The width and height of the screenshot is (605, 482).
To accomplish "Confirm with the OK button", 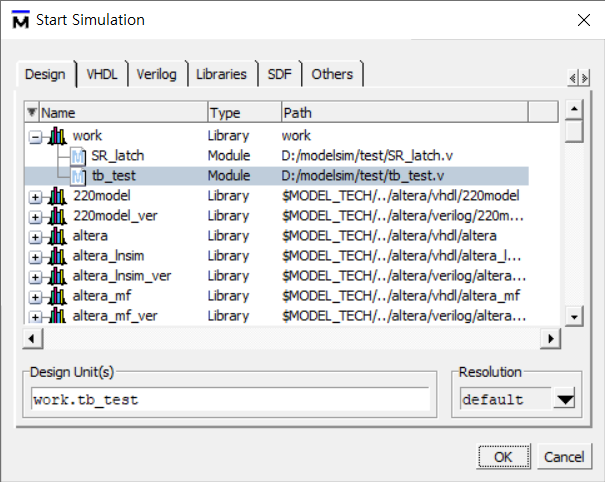I will [x=503, y=457].
